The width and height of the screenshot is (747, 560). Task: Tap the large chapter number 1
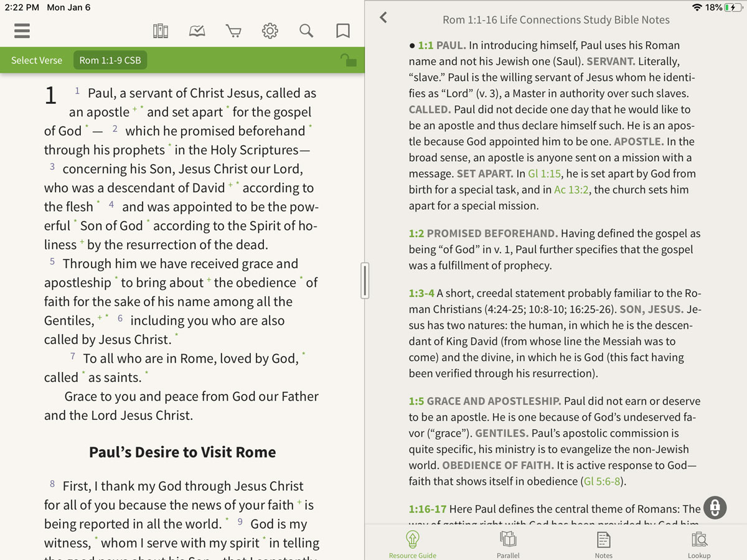coord(50,96)
